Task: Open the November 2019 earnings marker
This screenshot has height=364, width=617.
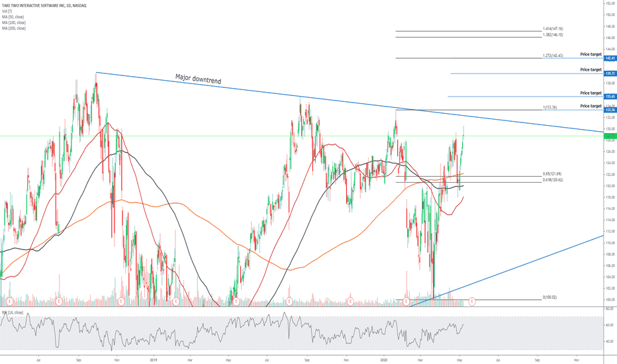Action: pyautogui.click(x=351, y=302)
